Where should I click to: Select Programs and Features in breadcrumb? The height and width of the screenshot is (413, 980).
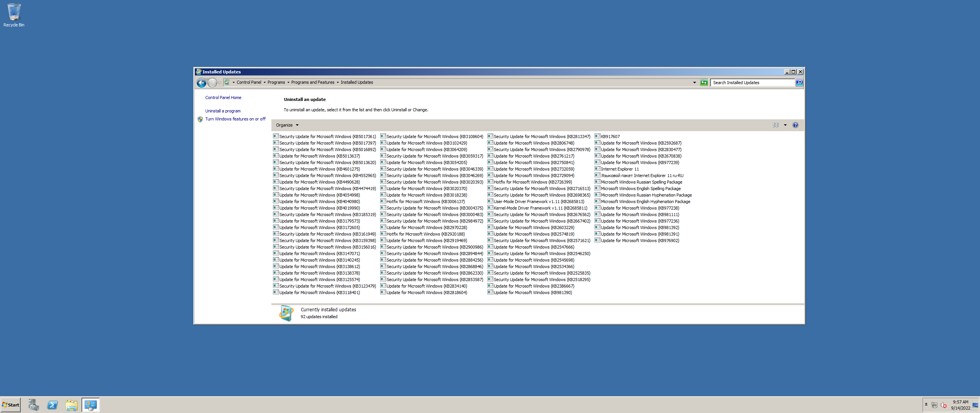point(313,82)
